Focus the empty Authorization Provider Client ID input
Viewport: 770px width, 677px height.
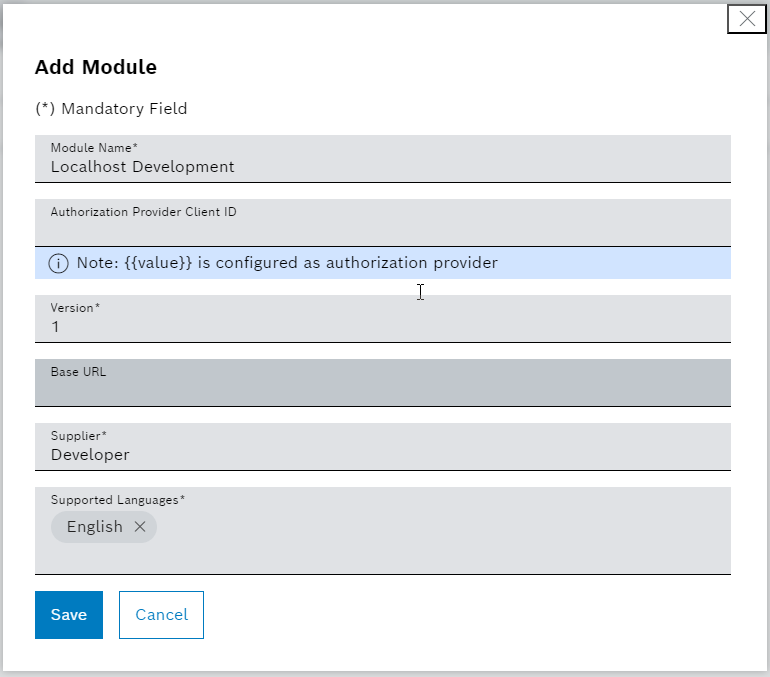[x=382, y=231]
